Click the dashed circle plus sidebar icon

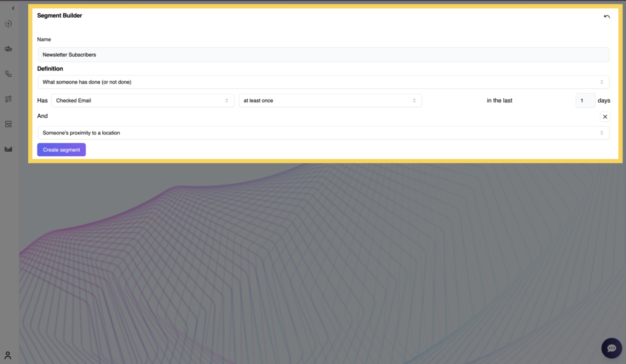8,23
